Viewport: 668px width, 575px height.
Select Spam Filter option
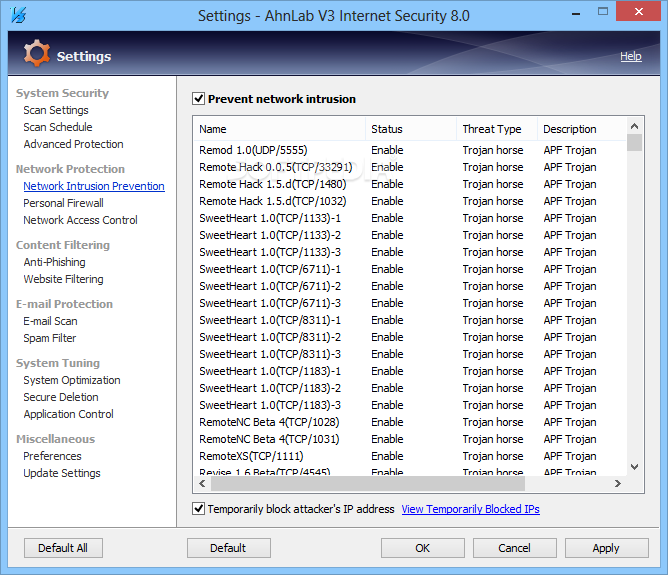tap(49, 338)
